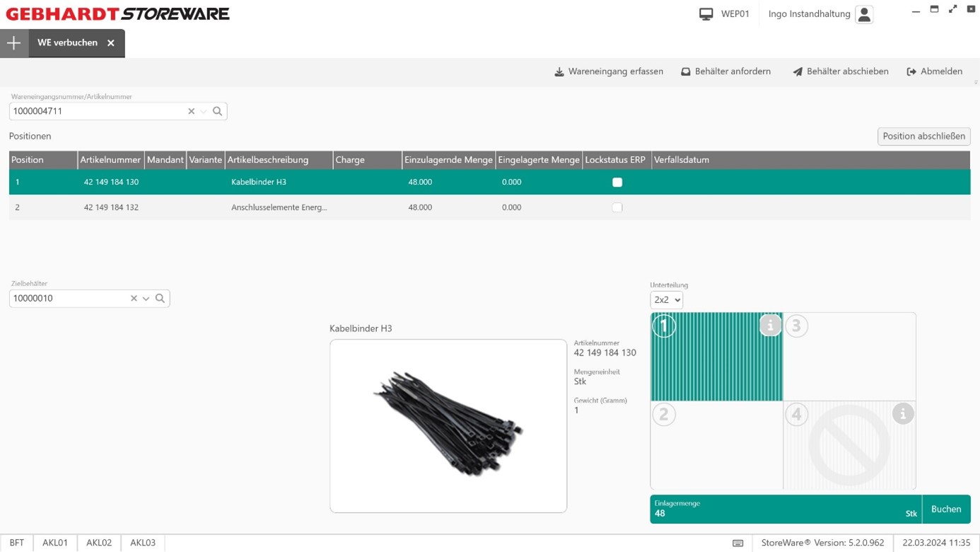Click the GEBHARDT STOREWARE logo

pos(117,14)
